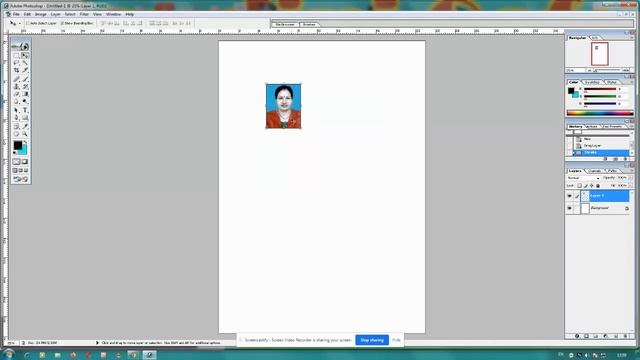The width and height of the screenshot is (640, 360).
Task: Click the color ramp spectrum bar
Action: [x=600, y=113]
